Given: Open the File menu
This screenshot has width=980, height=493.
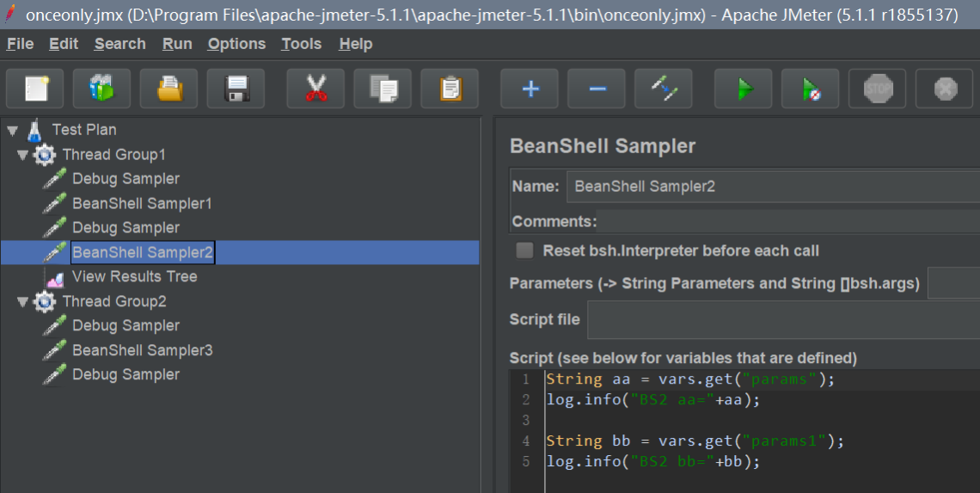Looking at the screenshot, I should (20, 44).
